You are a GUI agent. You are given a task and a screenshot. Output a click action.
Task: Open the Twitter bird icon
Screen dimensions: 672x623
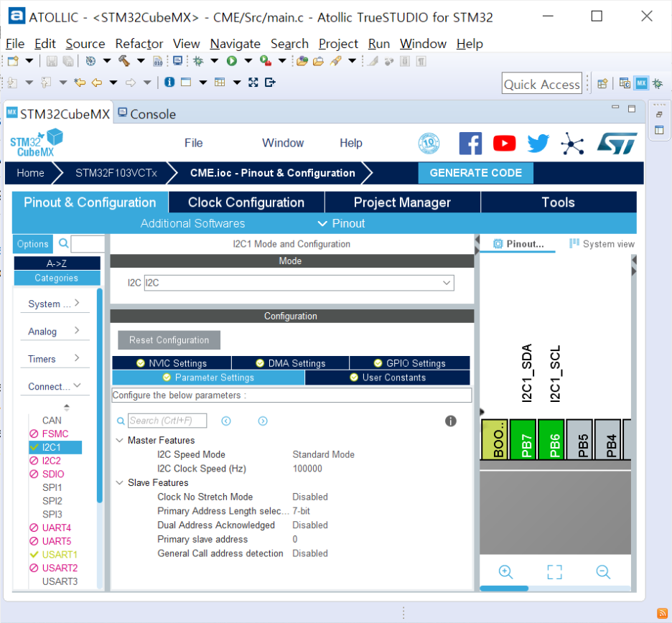(x=538, y=143)
